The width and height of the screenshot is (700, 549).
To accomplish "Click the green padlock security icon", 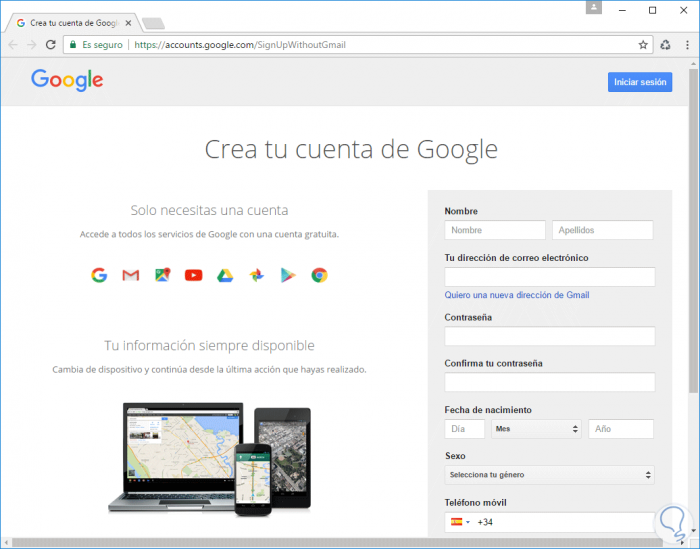I will point(73,44).
